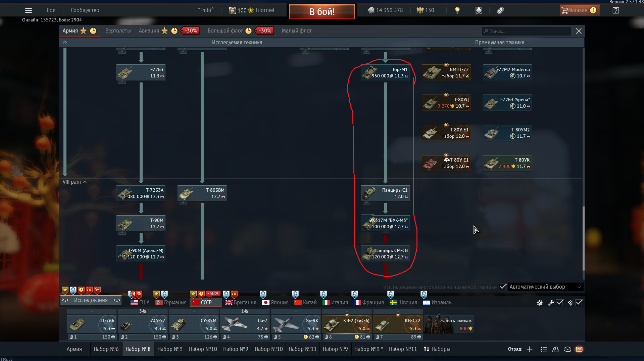This screenshot has width=644, height=361.
Task: Click the double-chevron collapse arrow above the tree
Action: pos(65,43)
